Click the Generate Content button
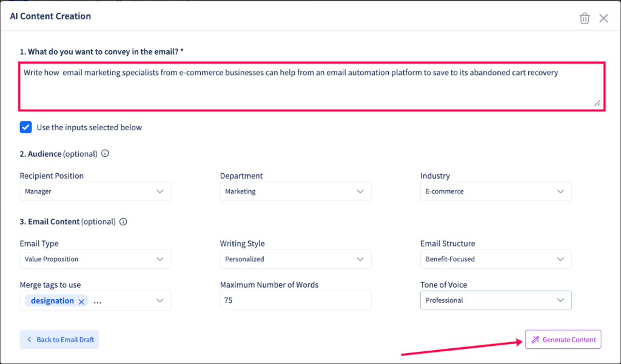621x364 pixels. point(563,339)
